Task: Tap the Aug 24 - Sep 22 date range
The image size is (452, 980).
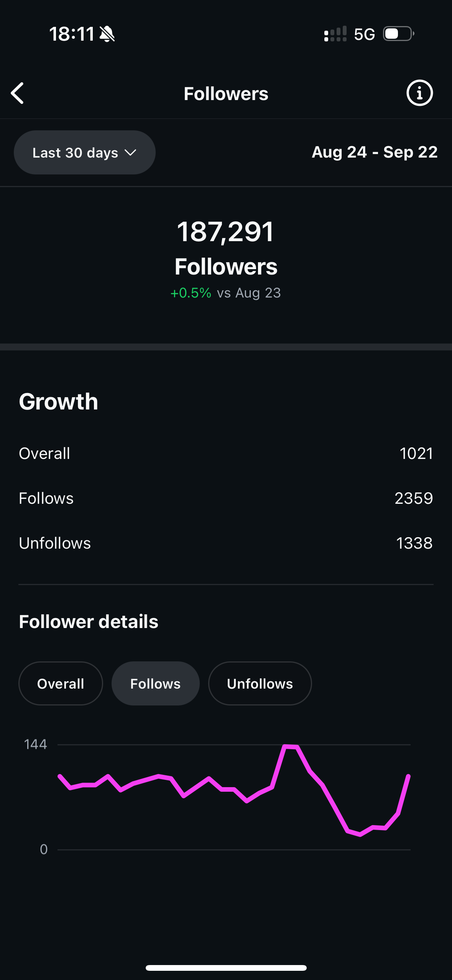Action: 374,152
